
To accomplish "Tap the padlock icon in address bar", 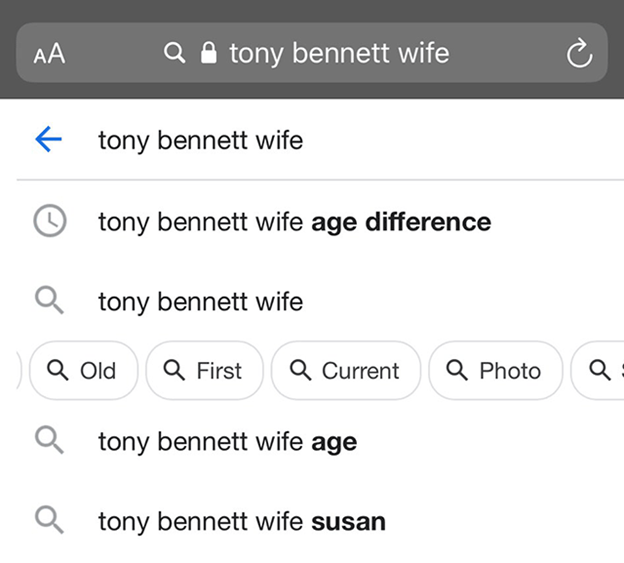I will (209, 53).
